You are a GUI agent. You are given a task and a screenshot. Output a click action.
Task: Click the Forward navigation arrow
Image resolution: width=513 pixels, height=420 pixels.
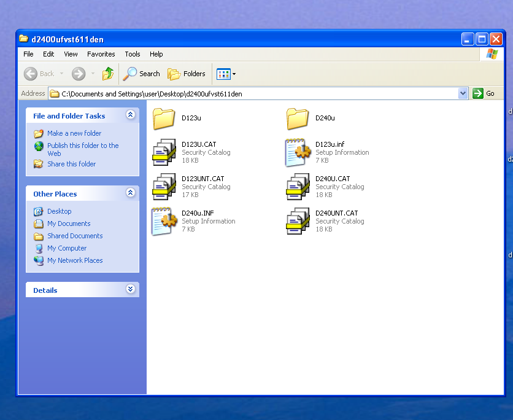[79, 74]
